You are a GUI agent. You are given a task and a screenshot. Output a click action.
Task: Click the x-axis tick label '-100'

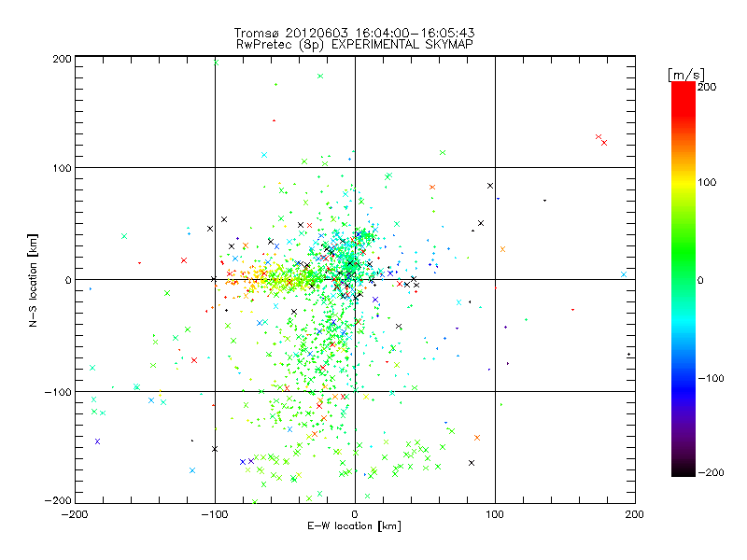(x=215, y=515)
